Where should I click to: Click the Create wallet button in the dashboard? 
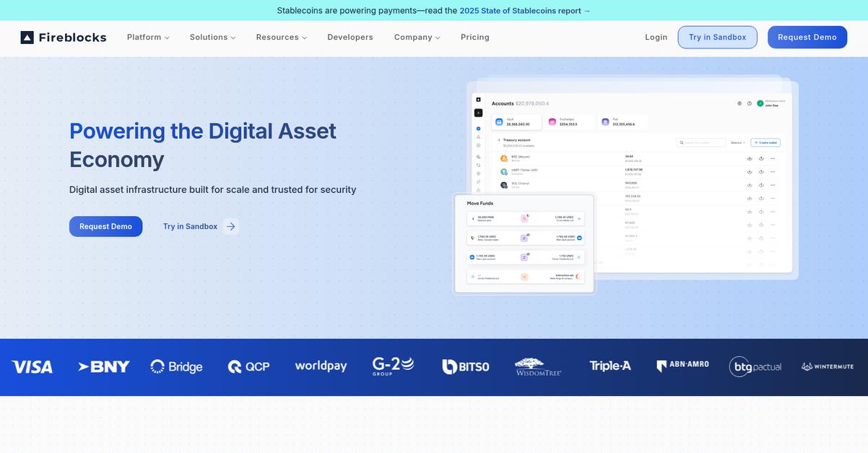click(765, 142)
